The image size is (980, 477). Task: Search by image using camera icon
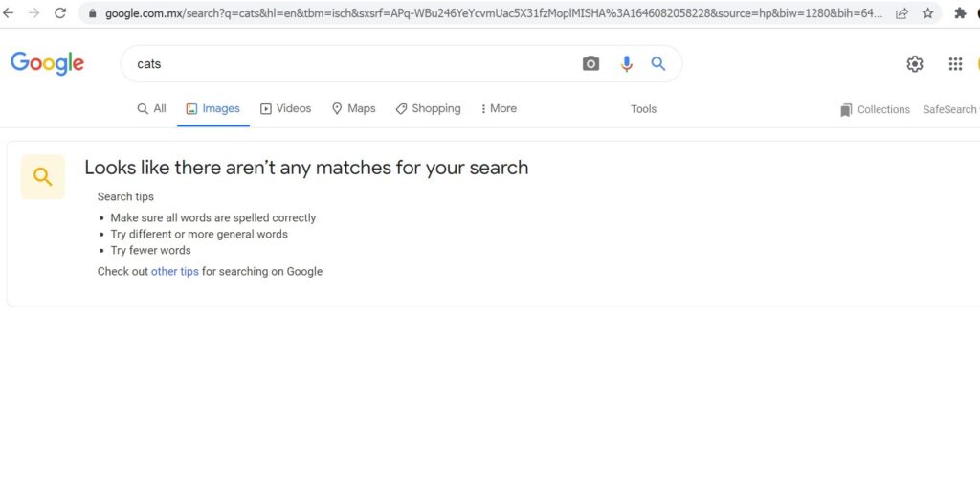[590, 63]
